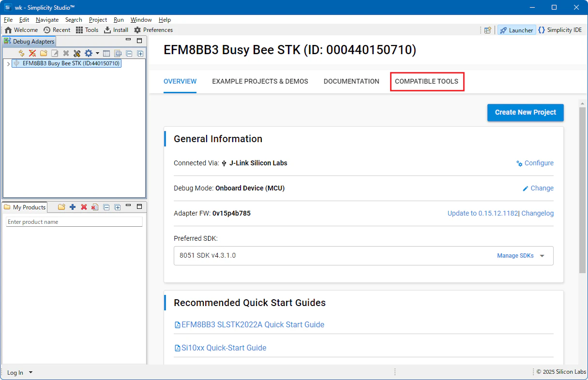588x380 pixels.
Task: Select the OVERVIEW tab
Action: click(180, 81)
